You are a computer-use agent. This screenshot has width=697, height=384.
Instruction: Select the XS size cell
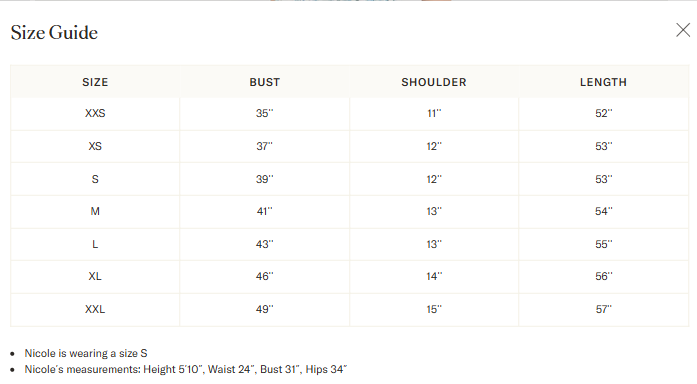click(x=95, y=146)
